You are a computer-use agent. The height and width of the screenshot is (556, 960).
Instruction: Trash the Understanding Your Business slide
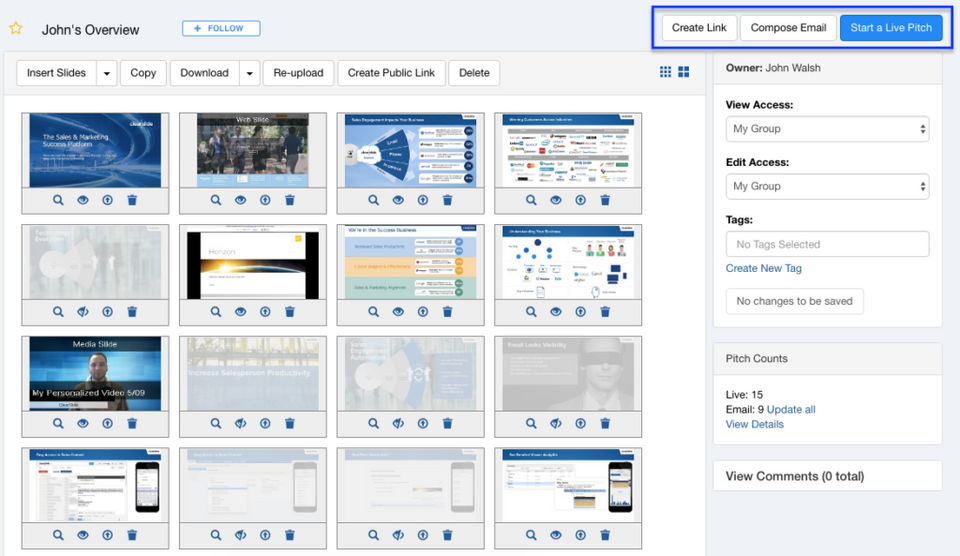click(x=605, y=312)
